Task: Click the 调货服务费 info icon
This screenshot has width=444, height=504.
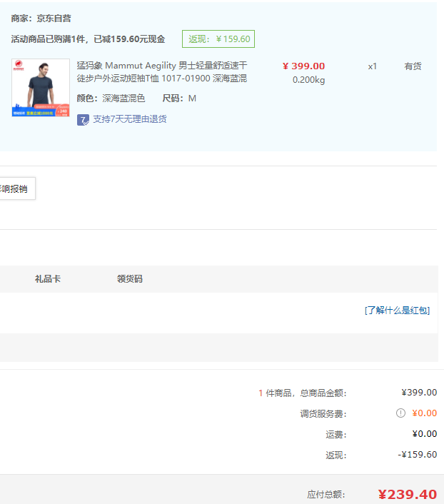Action: coord(400,413)
